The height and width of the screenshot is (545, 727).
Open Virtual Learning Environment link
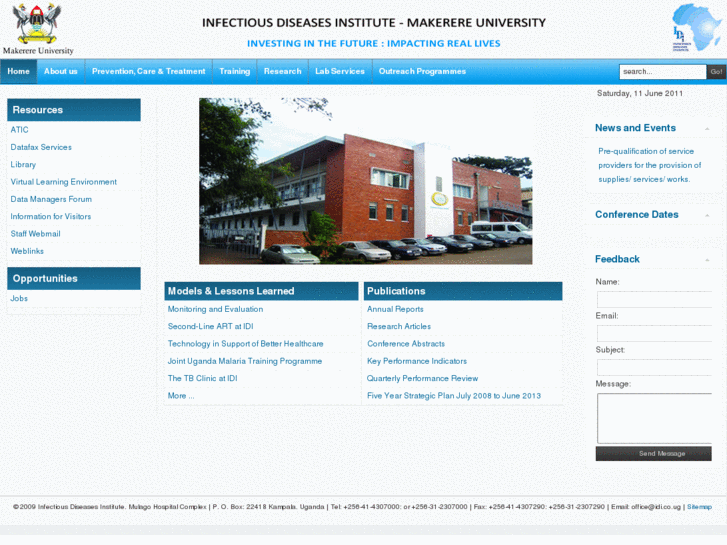[64, 182]
